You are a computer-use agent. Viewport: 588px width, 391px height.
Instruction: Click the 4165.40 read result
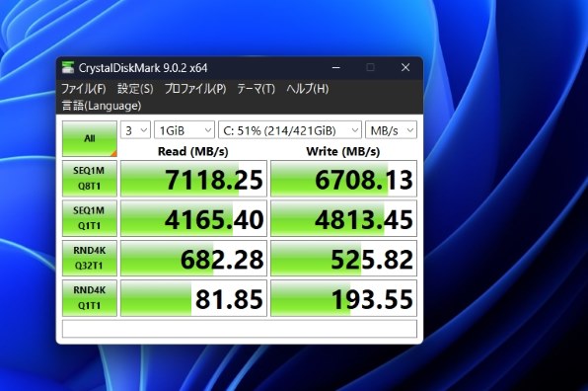[x=193, y=218]
